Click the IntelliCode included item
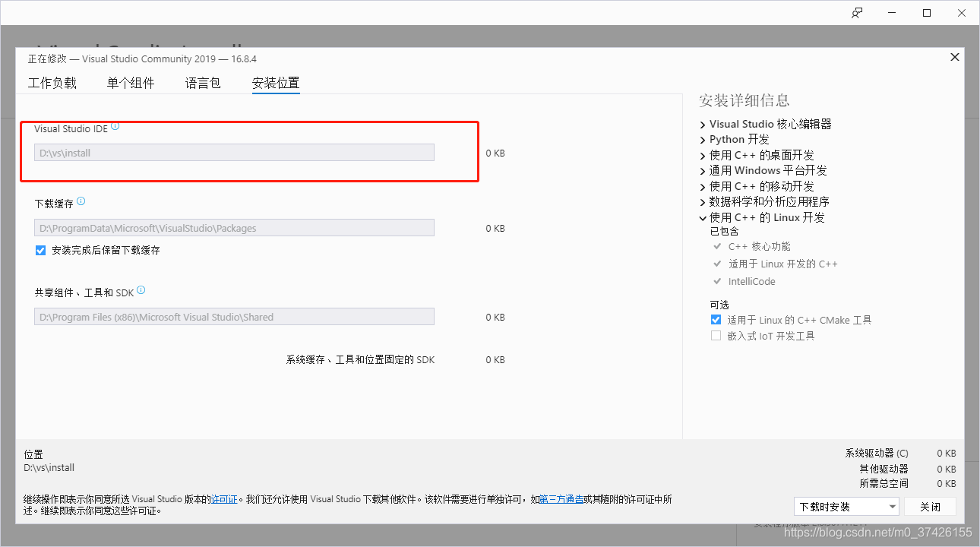This screenshot has width=980, height=547. pos(751,281)
